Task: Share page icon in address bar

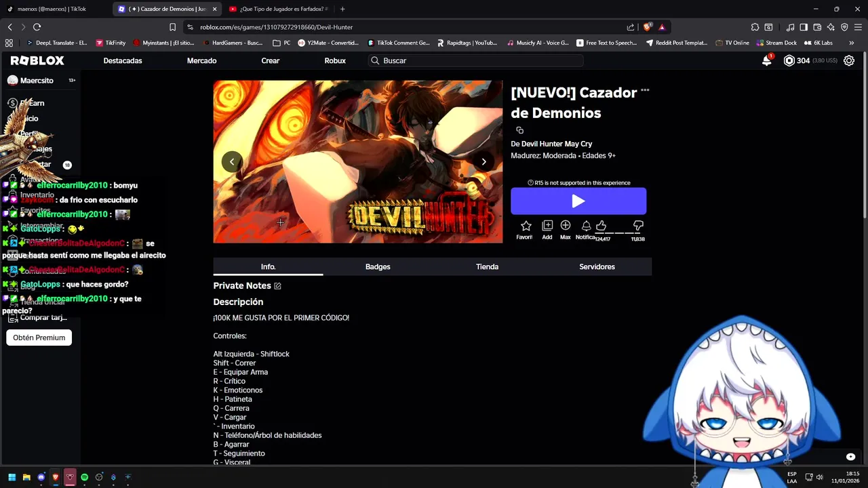Action: tap(631, 27)
